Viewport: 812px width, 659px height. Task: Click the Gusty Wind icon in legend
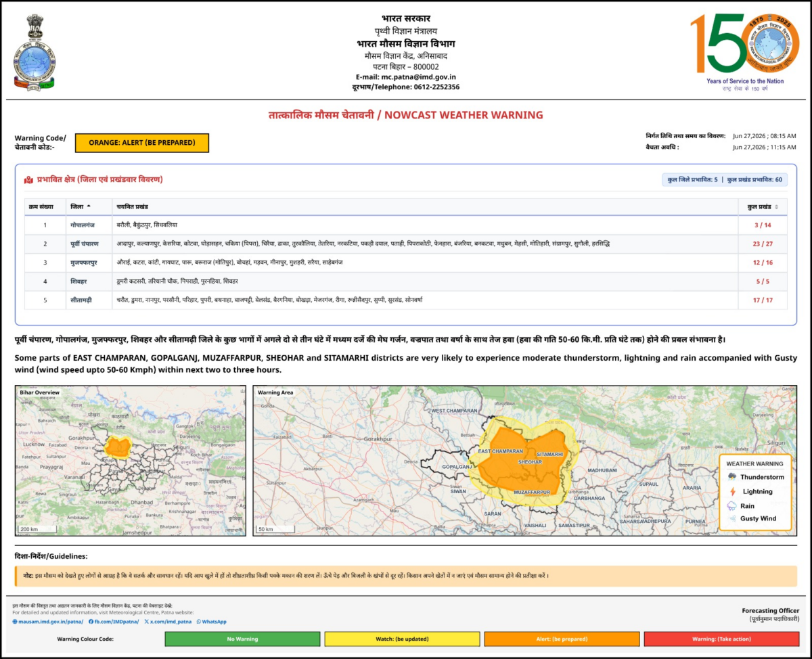(731, 519)
